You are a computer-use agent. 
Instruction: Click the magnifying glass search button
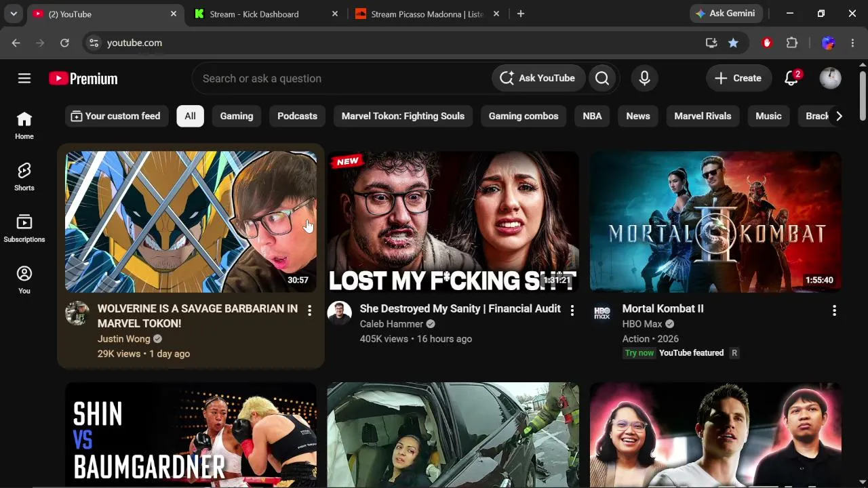point(602,79)
